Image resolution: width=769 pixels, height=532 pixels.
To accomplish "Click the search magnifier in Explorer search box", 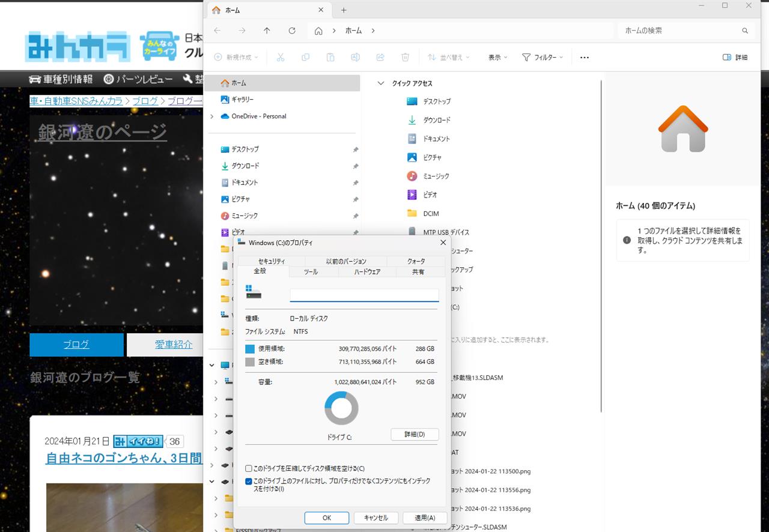I will point(745,31).
